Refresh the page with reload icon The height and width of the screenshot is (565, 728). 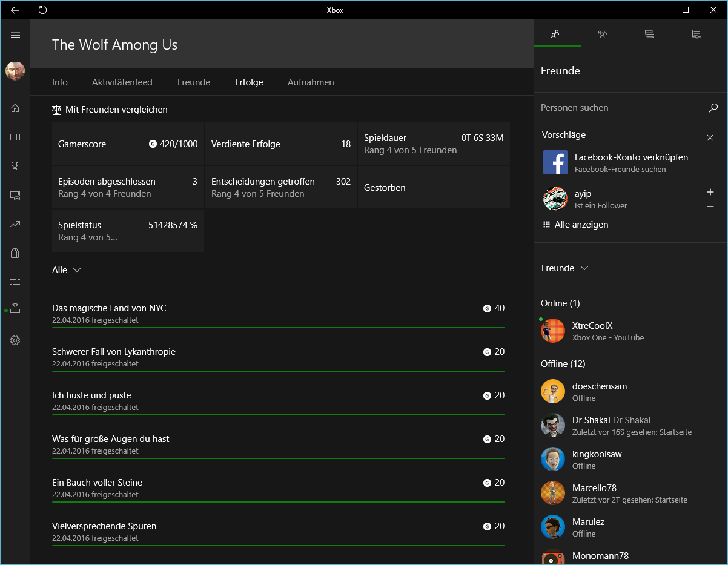[42, 10]
